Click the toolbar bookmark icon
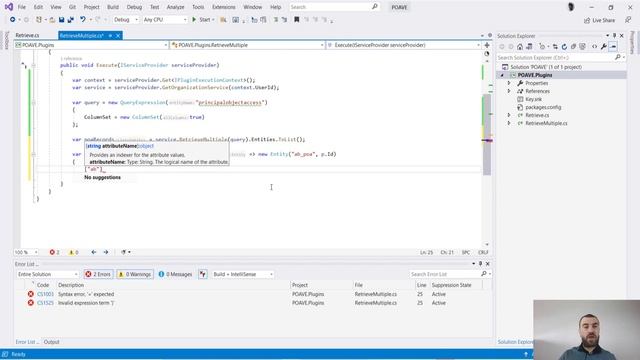The image size is (640, 360). pyautogui.click(x=297, y=20)
